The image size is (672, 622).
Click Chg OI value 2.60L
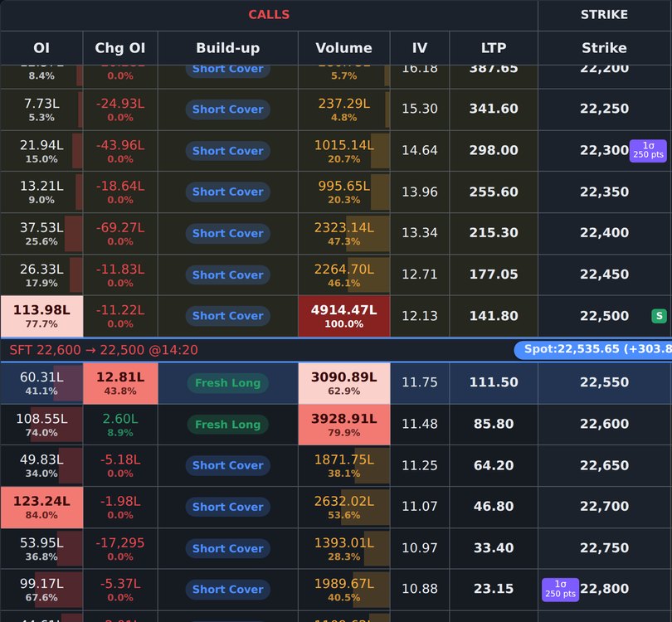[120, 419]
